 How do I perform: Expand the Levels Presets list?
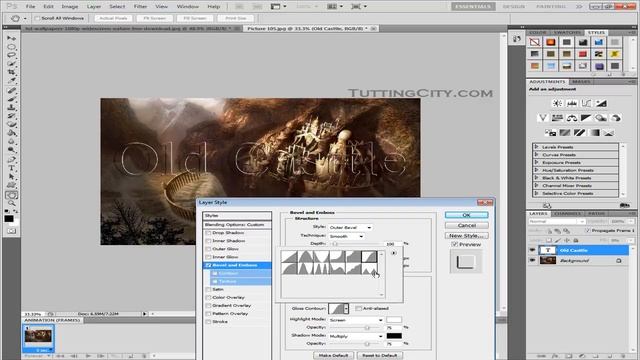click(x=536, y=147)
